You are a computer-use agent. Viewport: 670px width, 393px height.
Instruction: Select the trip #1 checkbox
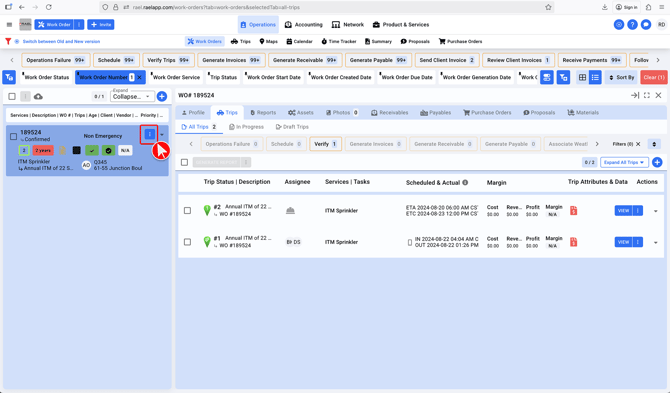point(187,242)
